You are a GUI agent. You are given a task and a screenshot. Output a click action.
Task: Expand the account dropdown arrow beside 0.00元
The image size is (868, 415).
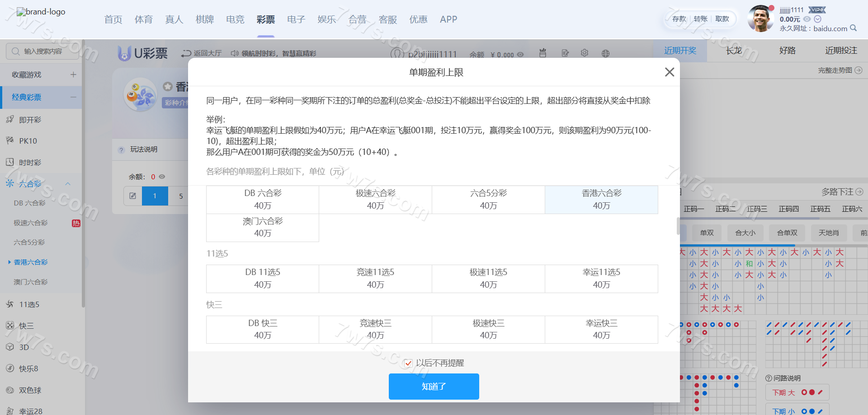tap(817, 19)
